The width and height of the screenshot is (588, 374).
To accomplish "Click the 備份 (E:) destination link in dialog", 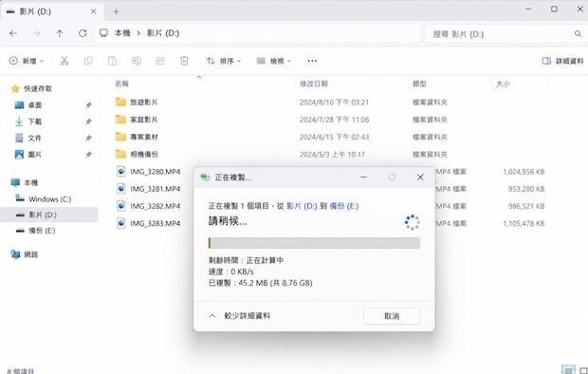I will point(344,206).
